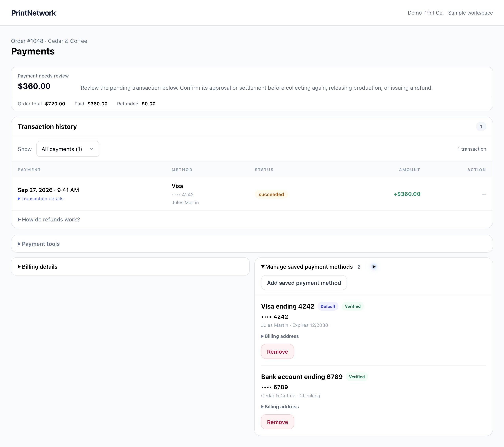Click the Jules Martin cardholder name in table

[x=185, y=202]
